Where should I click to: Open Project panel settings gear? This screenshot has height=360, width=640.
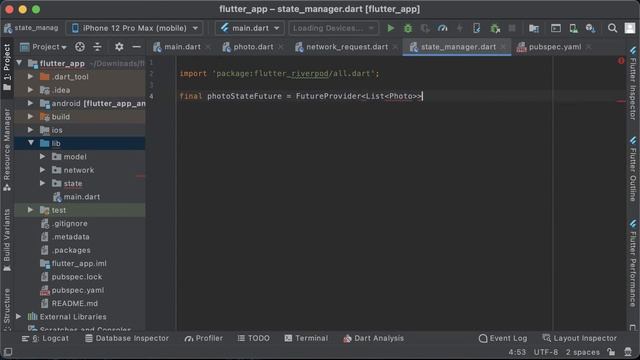119,47
